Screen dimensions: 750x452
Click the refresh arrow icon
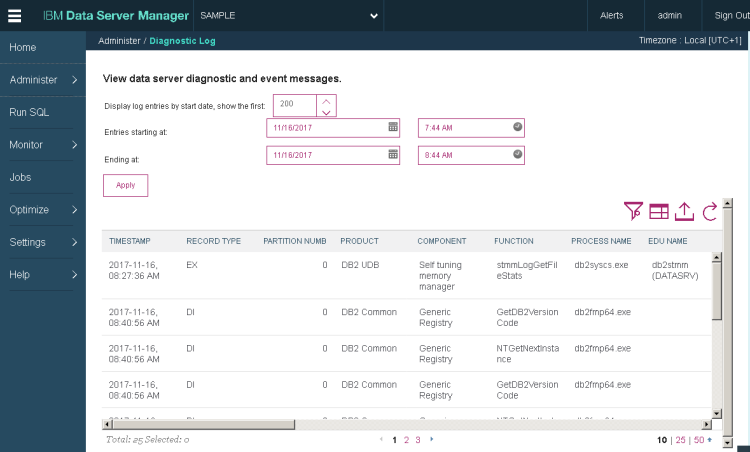click(710, 211)
